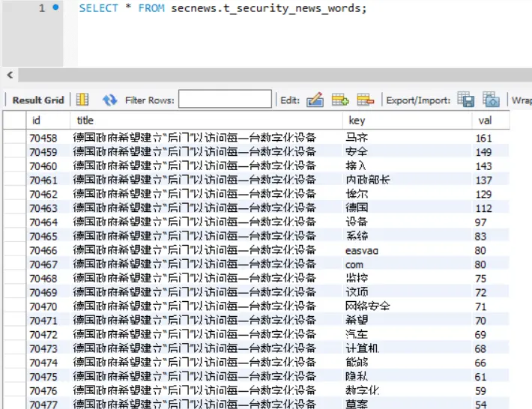Click the import records from file icon

491,100
